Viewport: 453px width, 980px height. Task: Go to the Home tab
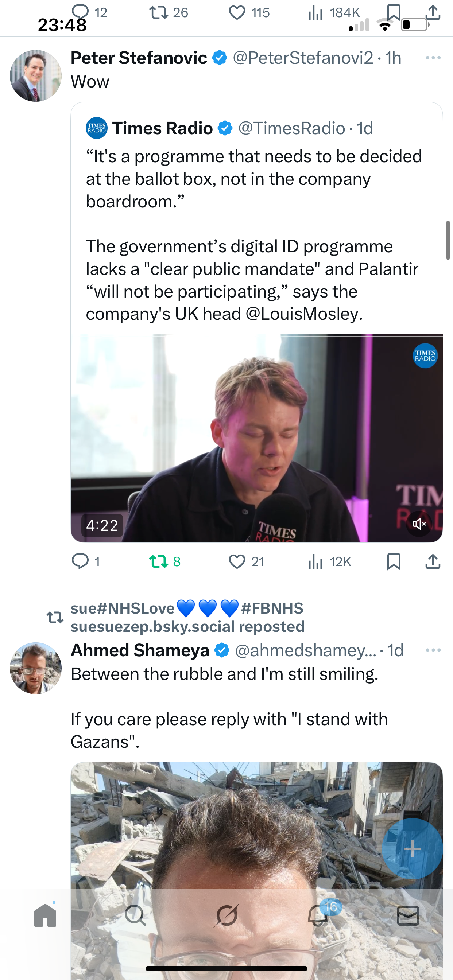(x=45, y=915)
